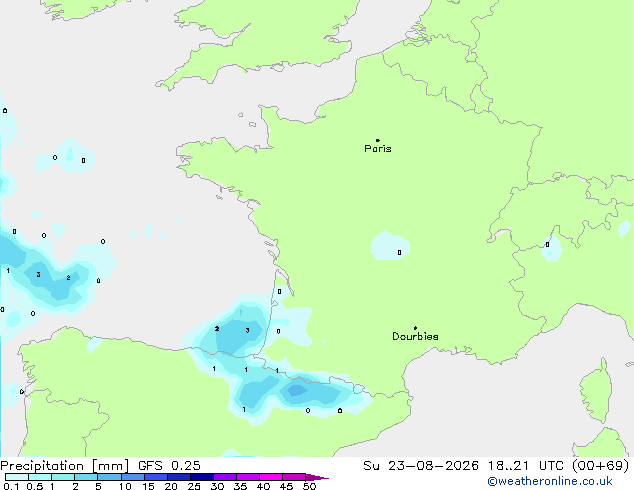Click the Paris city label
634x490 pixels.
click(378, 148)
